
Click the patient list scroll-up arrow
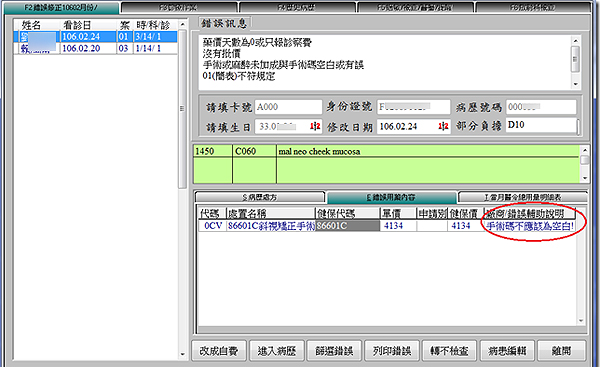pyautogui.click(x=183, y=24)
